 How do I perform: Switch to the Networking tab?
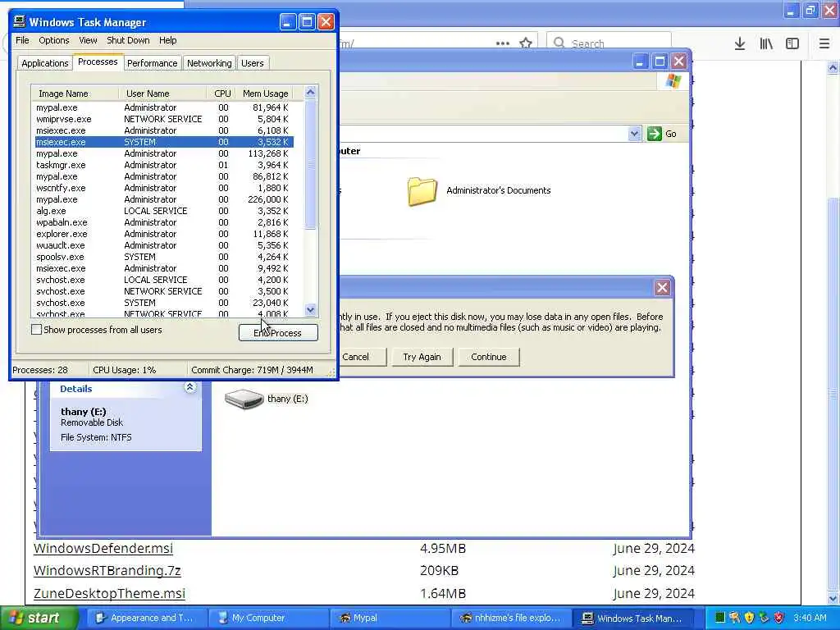click(x=209, y=63)
